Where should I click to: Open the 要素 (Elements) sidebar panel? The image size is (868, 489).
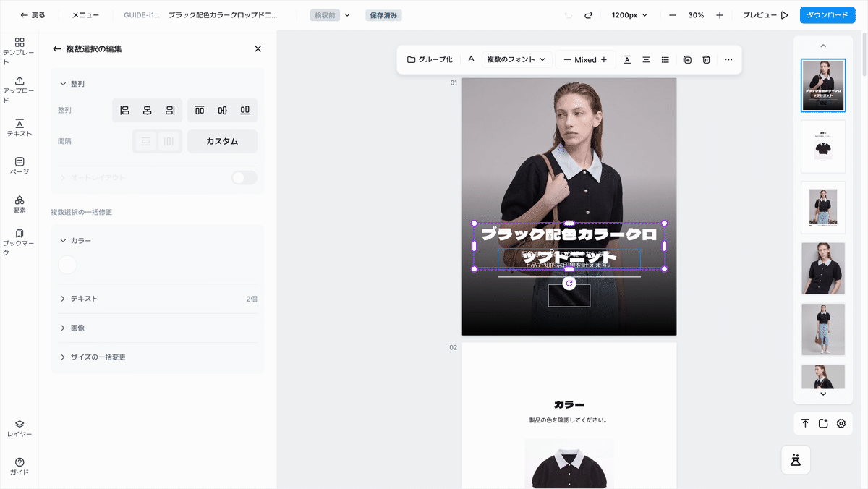[20, 204]
